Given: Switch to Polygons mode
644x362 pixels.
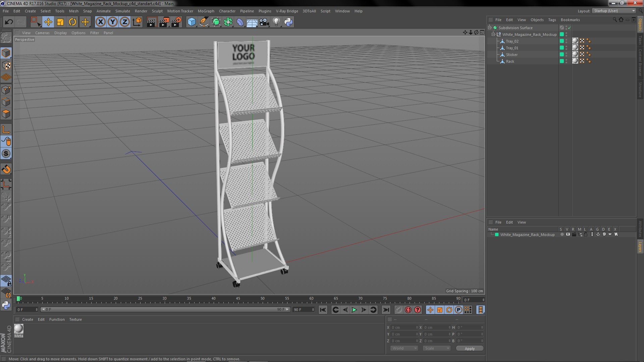Looking at the screenshot, I should pos(6,114).
